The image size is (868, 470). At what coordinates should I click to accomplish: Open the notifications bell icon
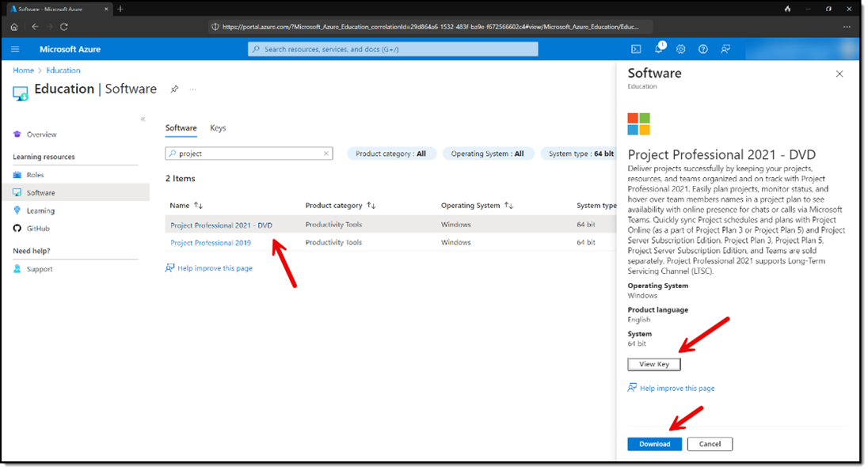pos(658,49)
